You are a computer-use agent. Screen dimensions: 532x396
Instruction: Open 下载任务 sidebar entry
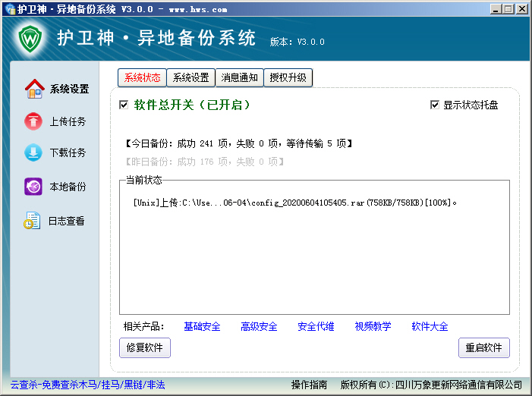pyautogui.click(x=68, y=152)
